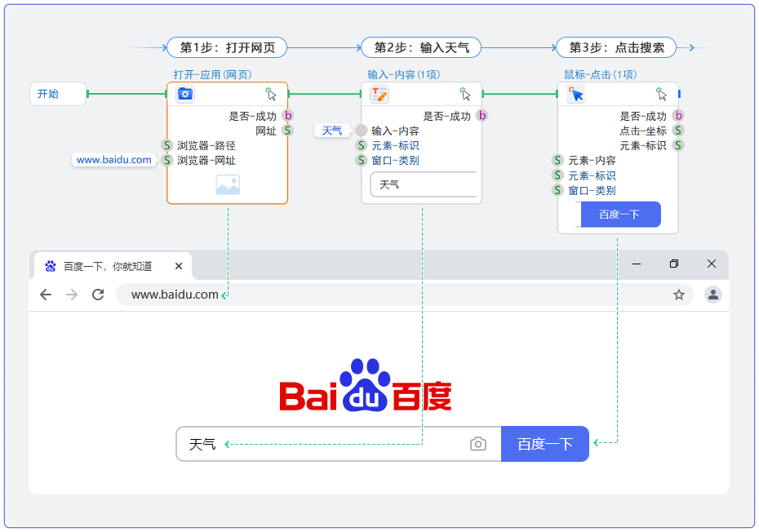Screen dimensions: 759x532
Task: Select the 第2步：输入天气 step label
Action: tap(421, 47)
